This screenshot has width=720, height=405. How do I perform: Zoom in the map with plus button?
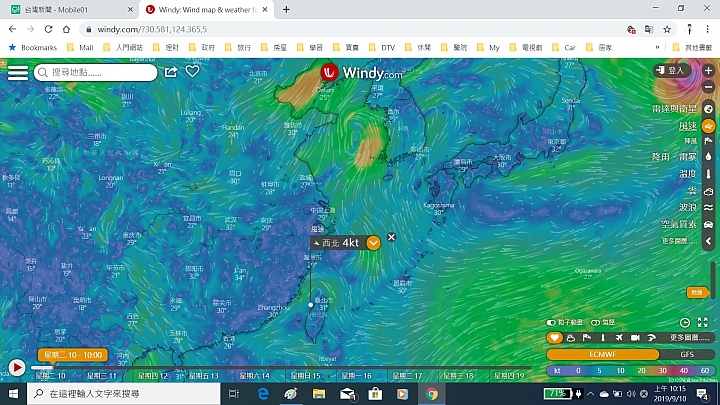709,70
